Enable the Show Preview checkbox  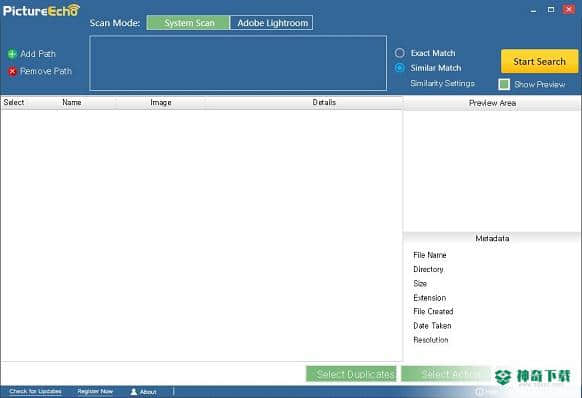click(x=504, y=84)
